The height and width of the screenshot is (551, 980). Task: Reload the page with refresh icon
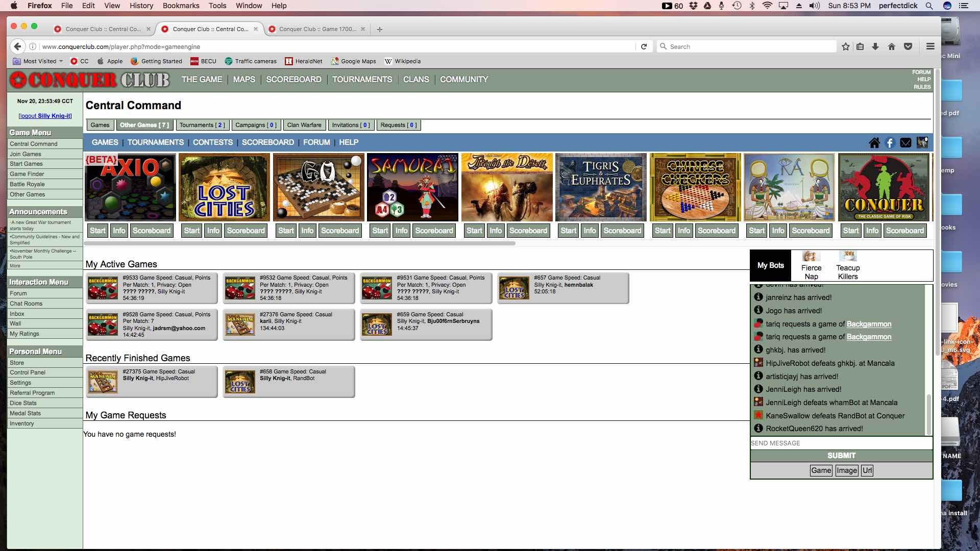[x=644, y=46]
